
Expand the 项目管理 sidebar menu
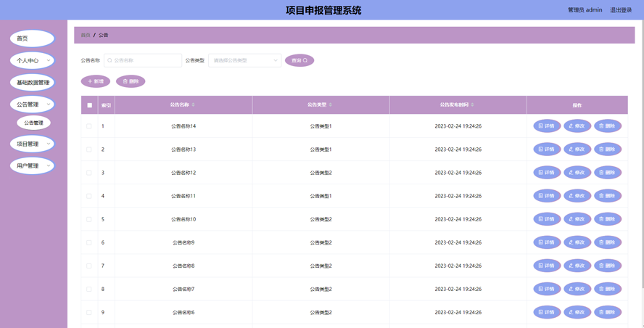[33, 144]
